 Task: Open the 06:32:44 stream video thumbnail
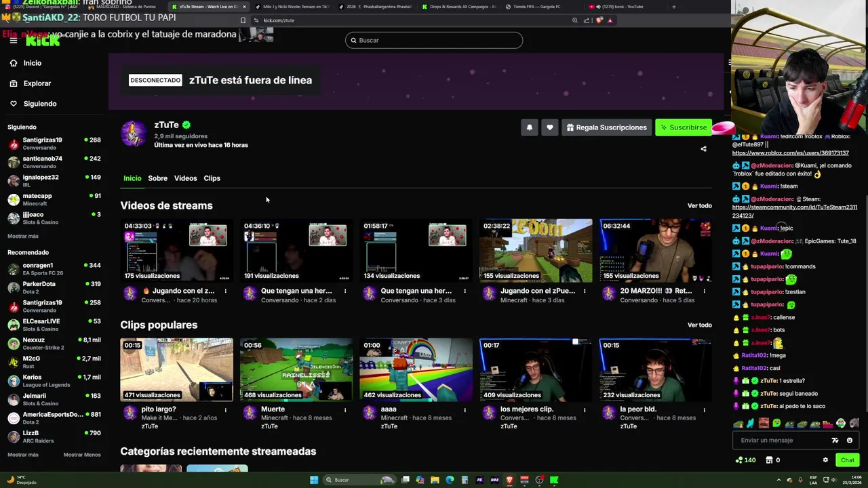[x=655, y=250]
